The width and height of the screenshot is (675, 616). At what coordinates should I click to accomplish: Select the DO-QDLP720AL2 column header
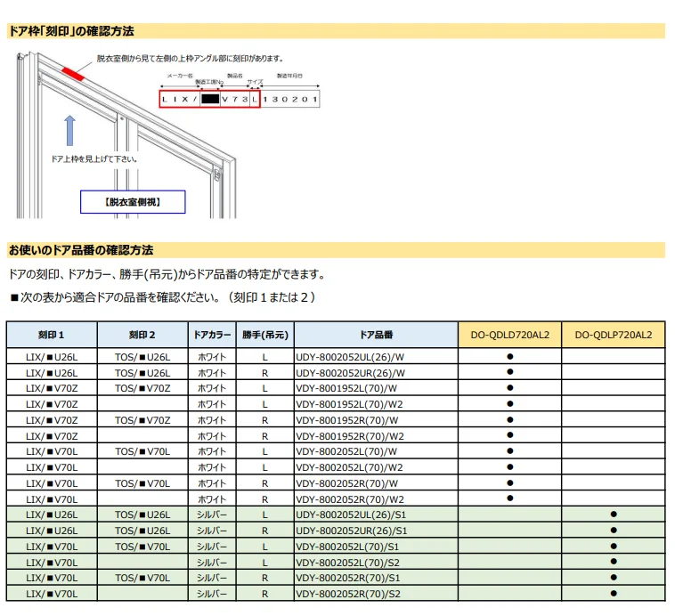[614, 336]
